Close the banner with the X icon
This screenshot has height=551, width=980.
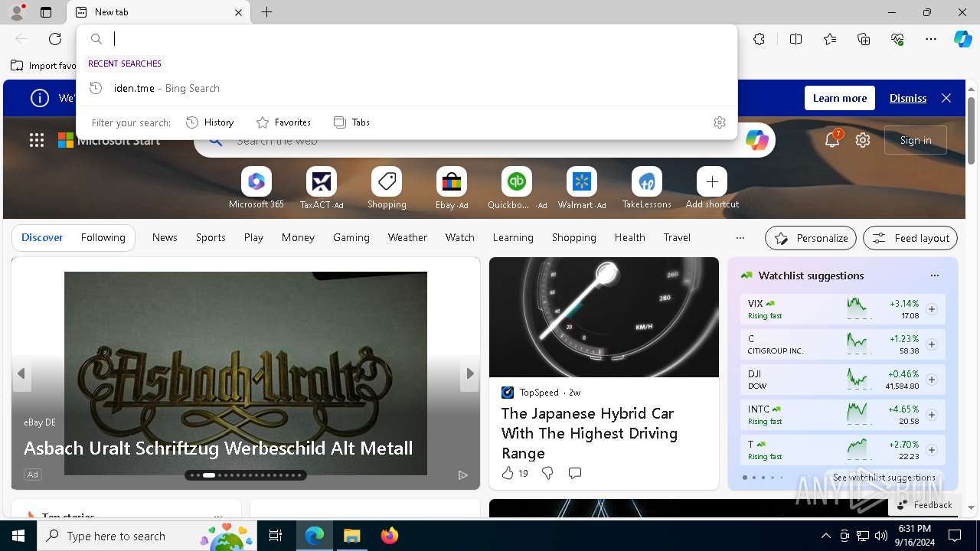click(946, 98)
